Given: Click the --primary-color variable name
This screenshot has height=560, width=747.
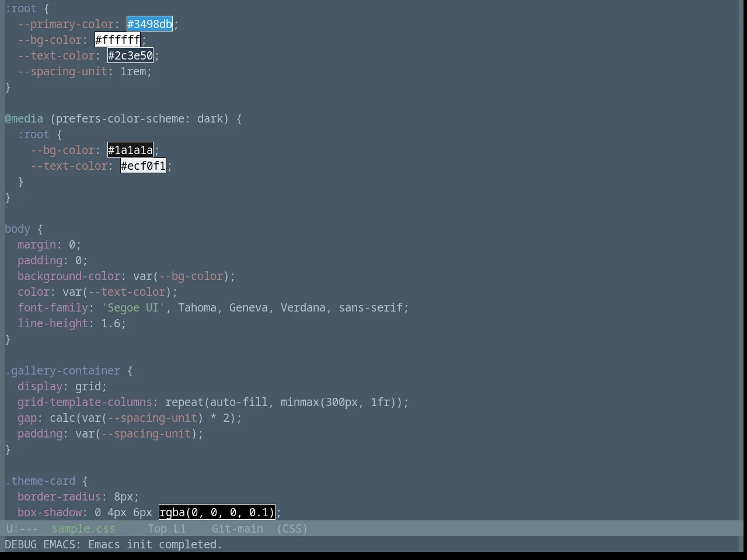Looking at the screenshot, I should click(x=65, y=24).
